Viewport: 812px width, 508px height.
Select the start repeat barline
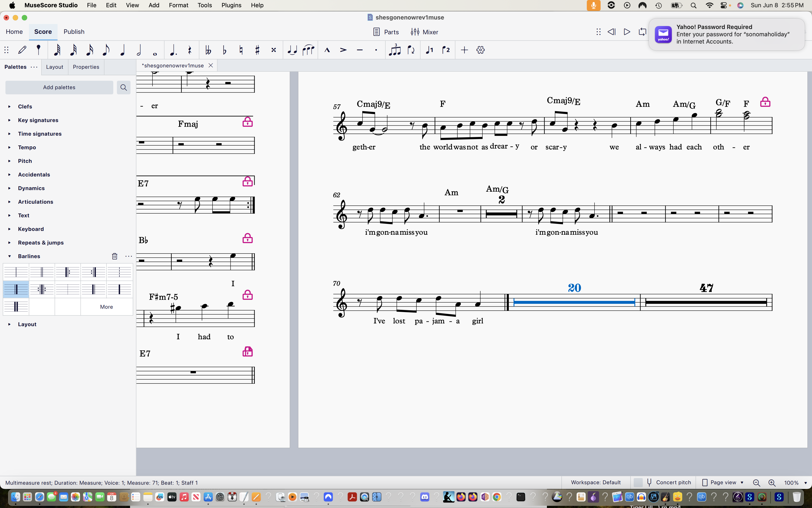coord(68,272)
